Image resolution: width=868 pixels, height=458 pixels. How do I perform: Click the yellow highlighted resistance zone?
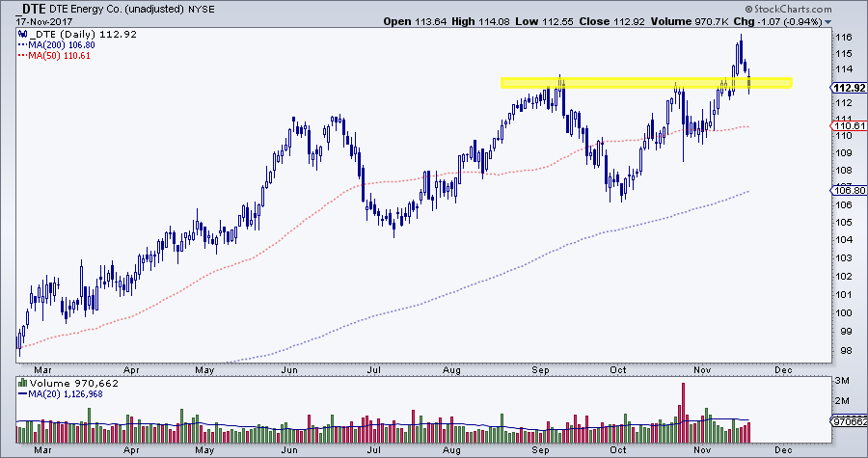645,83
